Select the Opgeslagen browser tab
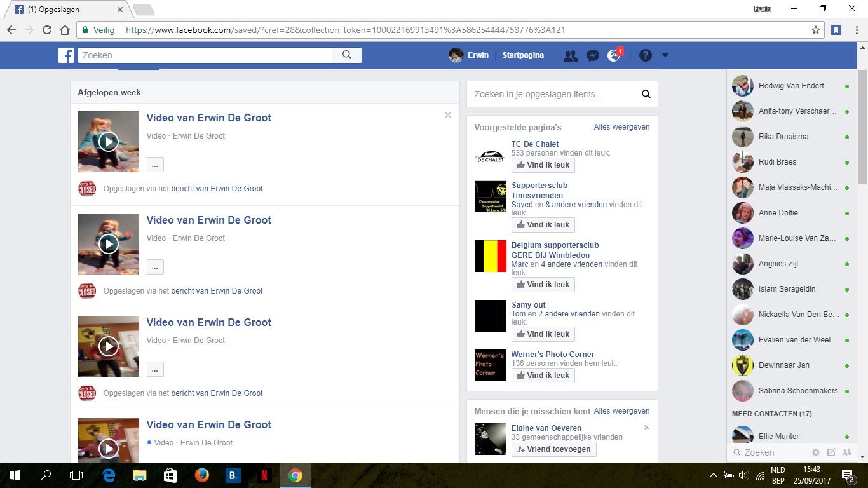The image size is (868, 488). 66,10
